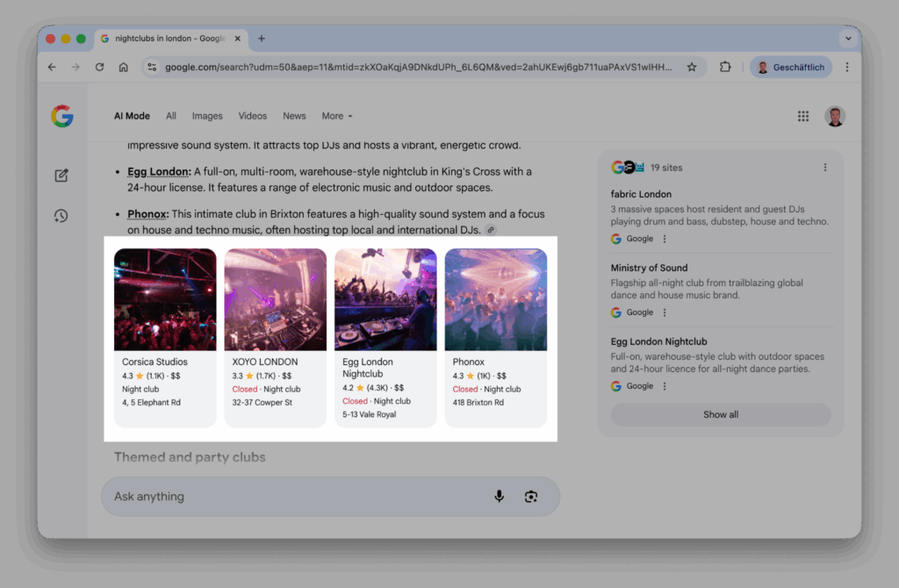The width and height of the screenshot is (899, 588).
Task: Open the Chrome extensions puzzle icon
Action: pos(725,68)
